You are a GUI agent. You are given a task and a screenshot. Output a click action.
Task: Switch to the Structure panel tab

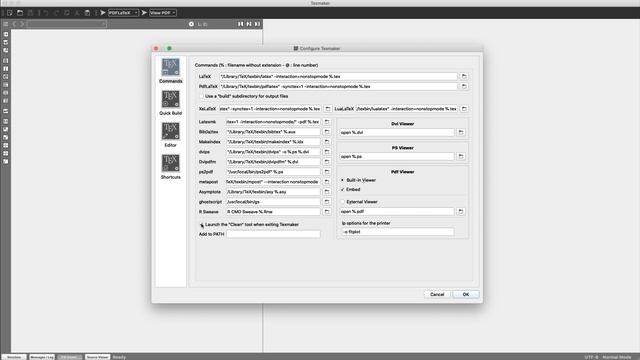[14, 357]
